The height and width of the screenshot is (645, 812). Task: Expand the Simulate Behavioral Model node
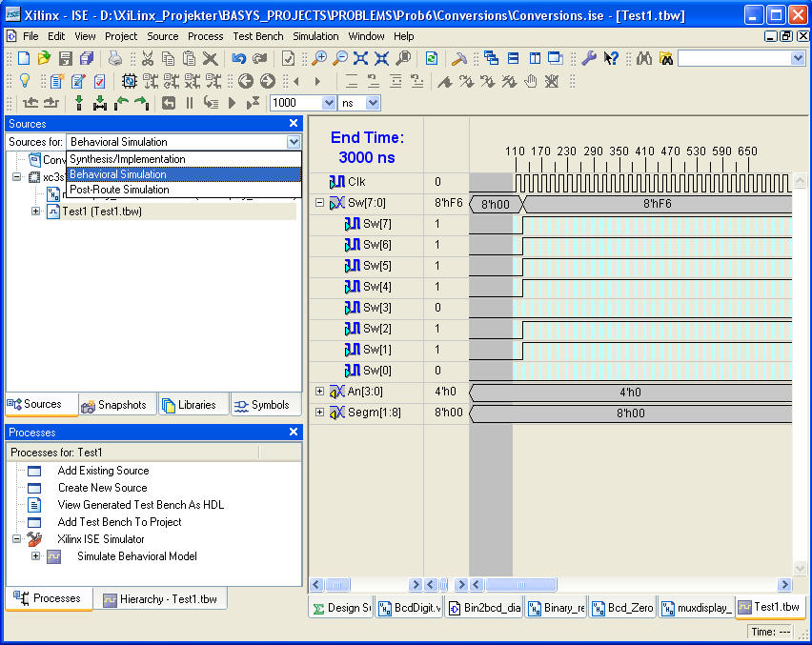click(x=35, y=556)
